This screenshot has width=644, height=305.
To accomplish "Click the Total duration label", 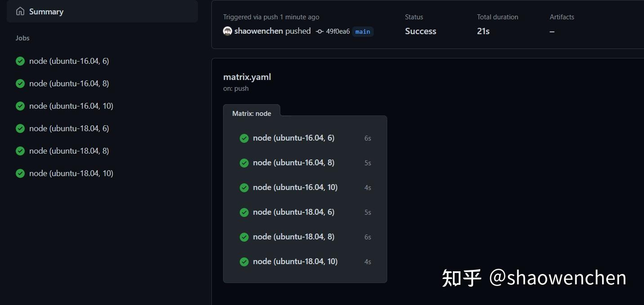I will pyautogui.click(x=497, y=17).
